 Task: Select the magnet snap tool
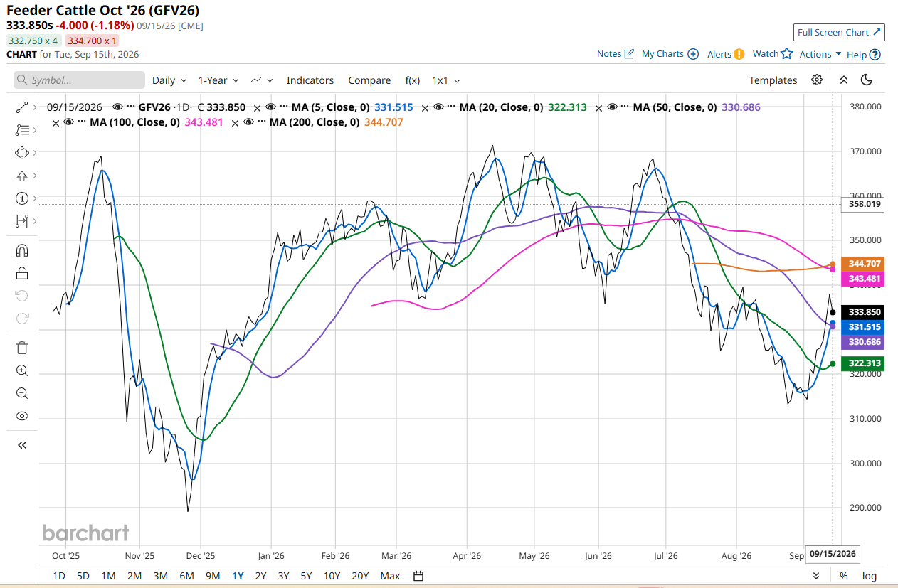click(21, 250)
